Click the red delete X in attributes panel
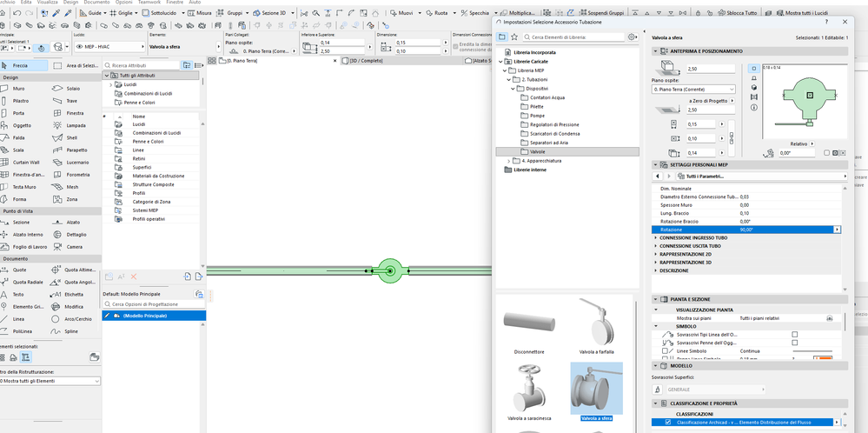868x433 pixels. coord(134,276)
